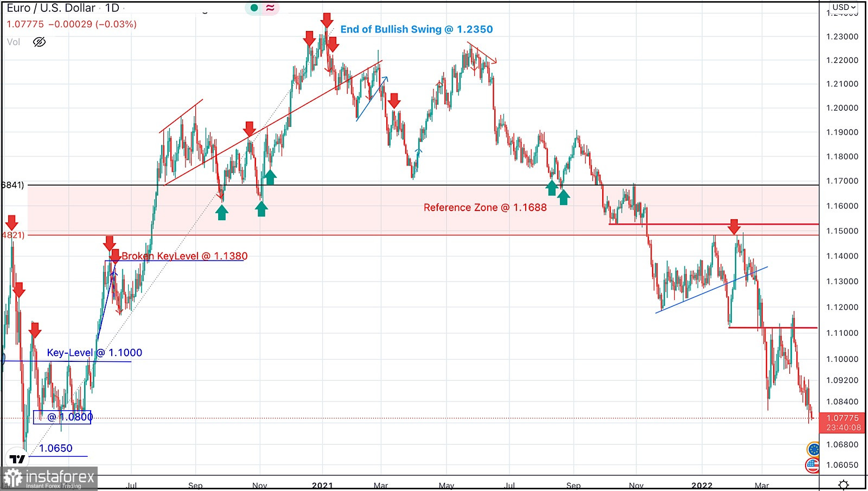
Task: Click the US flag event icon
Action: tap(813, 465)
